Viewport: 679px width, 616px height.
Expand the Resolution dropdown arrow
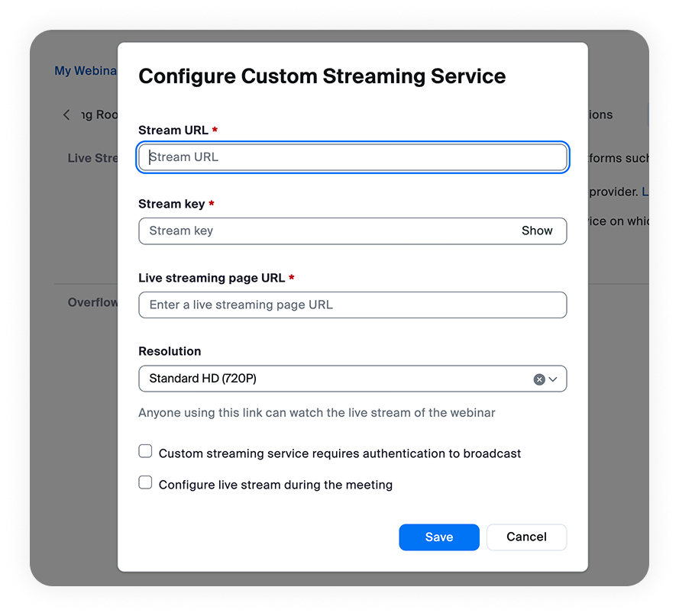554,379
